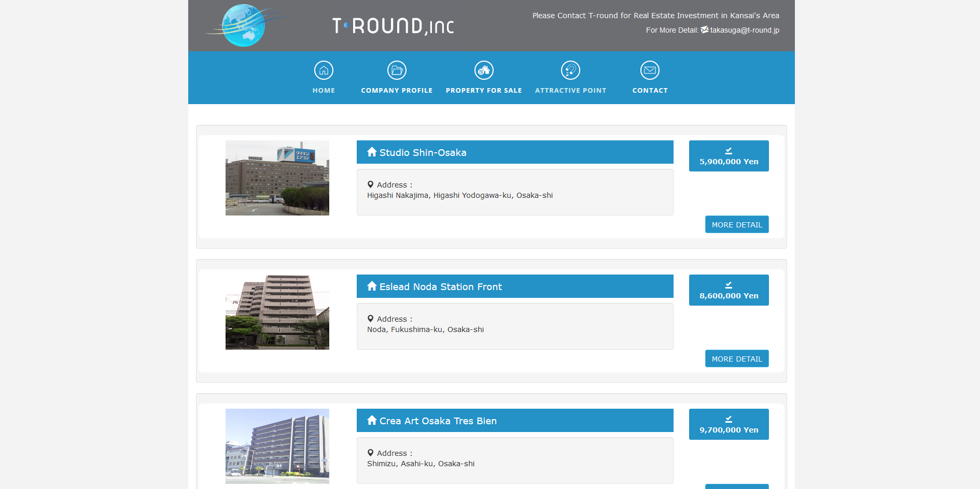Viewport: 980px width, 489px height.
Task: Select the 8,600,000 Yen price box
Action: point(729,290)
